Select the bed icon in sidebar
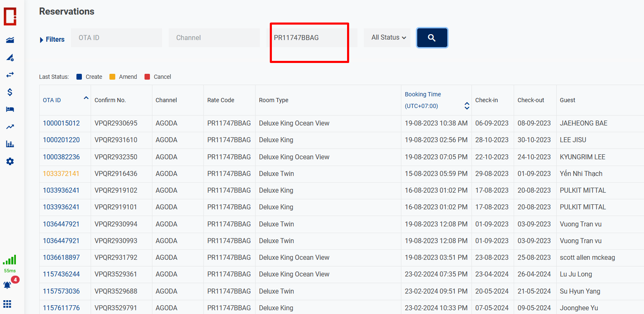644x314 pixels. pos(10,109)
